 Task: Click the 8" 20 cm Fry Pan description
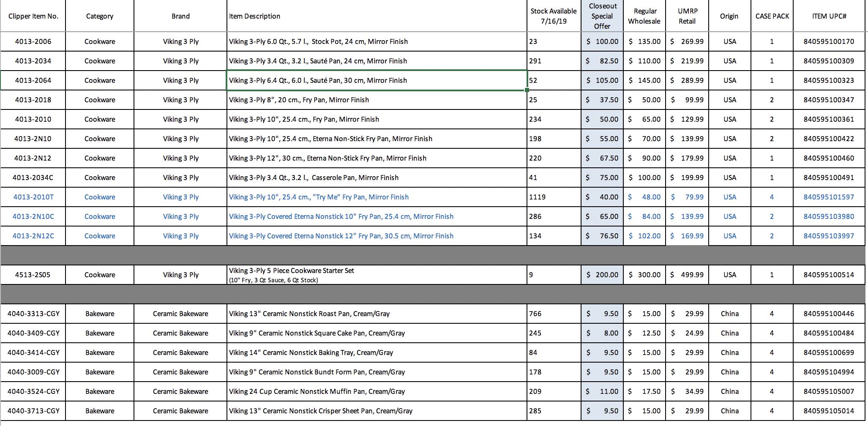[377, 100]
